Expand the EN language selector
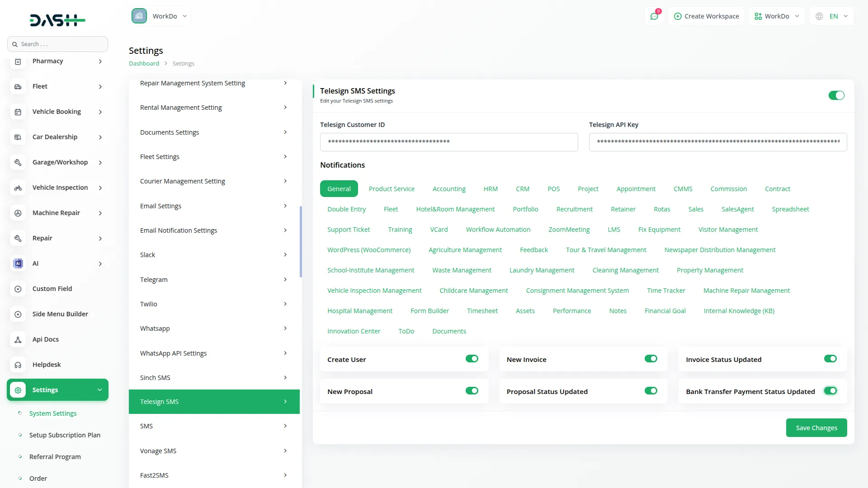 point(832,16)
